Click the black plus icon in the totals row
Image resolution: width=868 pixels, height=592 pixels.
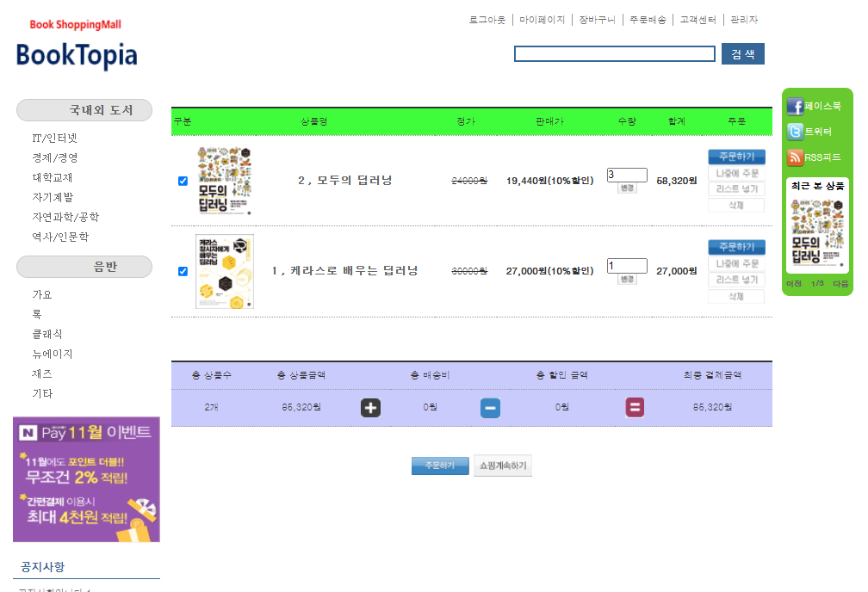pyautogui.click(x=370, y=408)
